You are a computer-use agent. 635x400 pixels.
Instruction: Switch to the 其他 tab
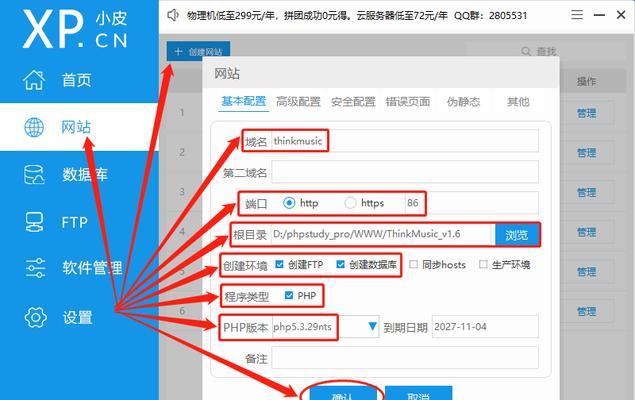tap(518, 102)
